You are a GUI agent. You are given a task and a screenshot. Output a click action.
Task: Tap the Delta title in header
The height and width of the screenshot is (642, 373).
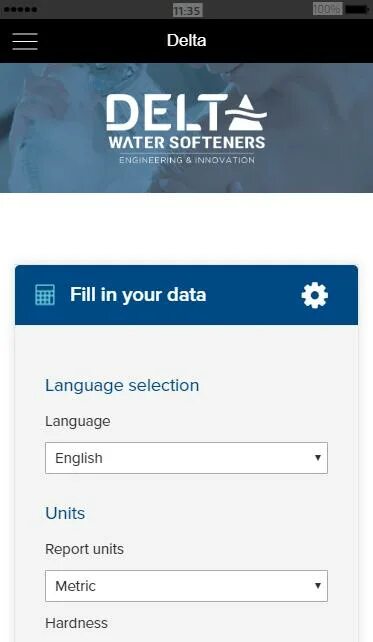pos(186,41)
